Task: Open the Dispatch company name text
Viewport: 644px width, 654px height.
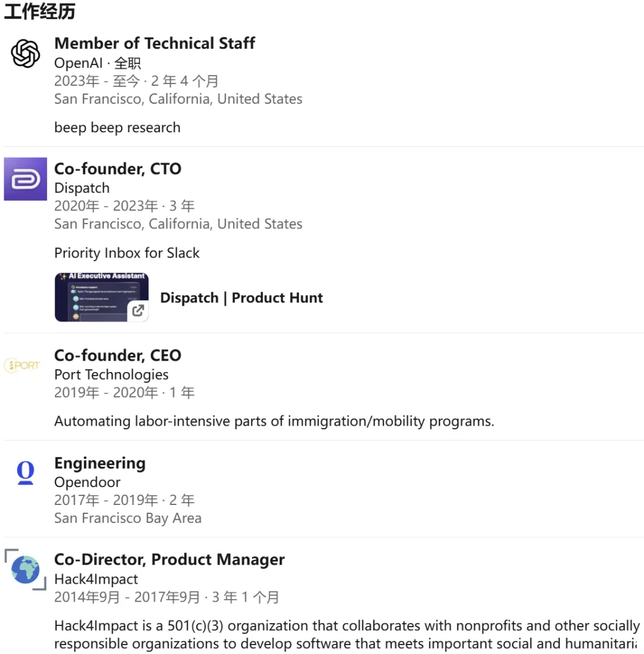Action: tap(82, 188)
